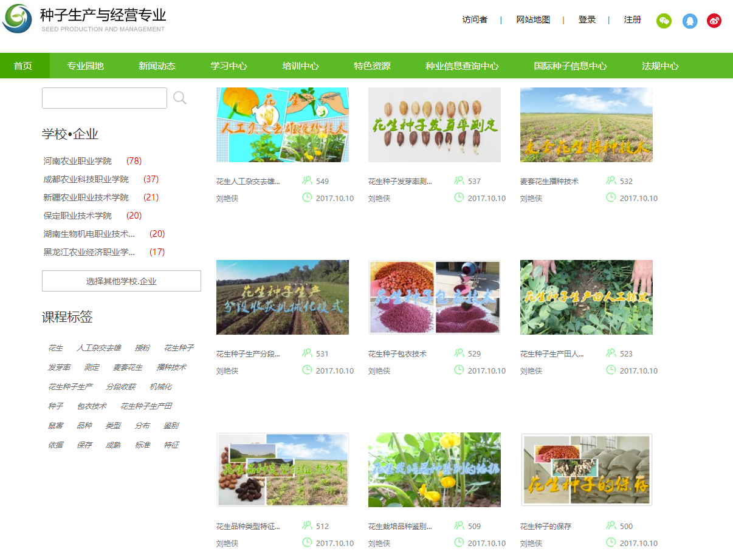Click the WeChat icon in header
Screen dimensions: 733x560
pos(664,21)
